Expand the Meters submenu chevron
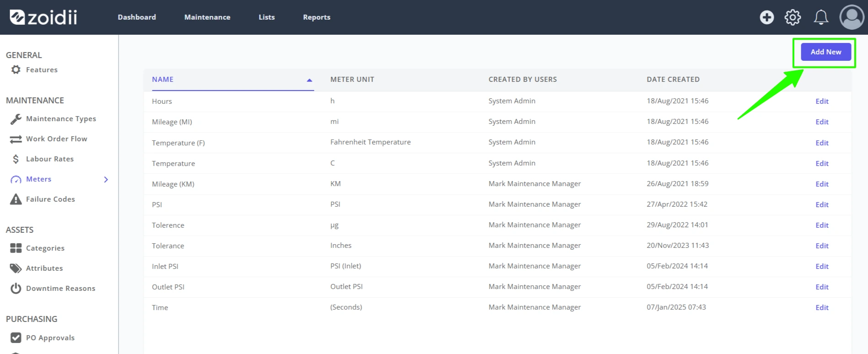This screenshot has width=868, height=354. point(106,179)
